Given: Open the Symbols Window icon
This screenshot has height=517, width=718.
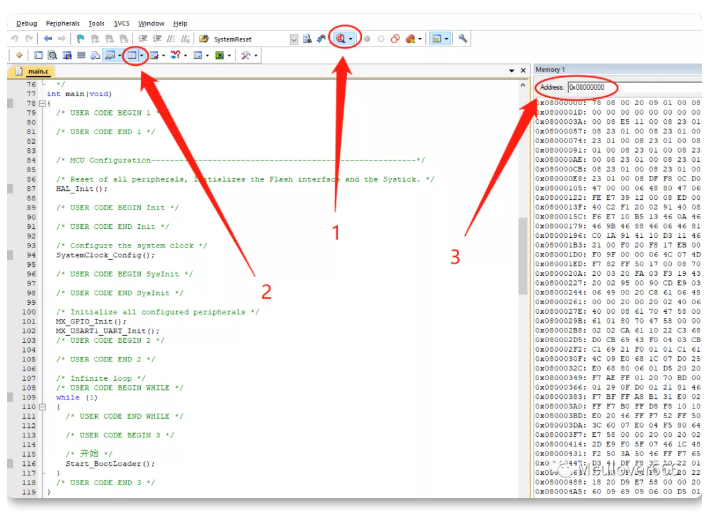Looking at the screenshot, I should 67,55.
